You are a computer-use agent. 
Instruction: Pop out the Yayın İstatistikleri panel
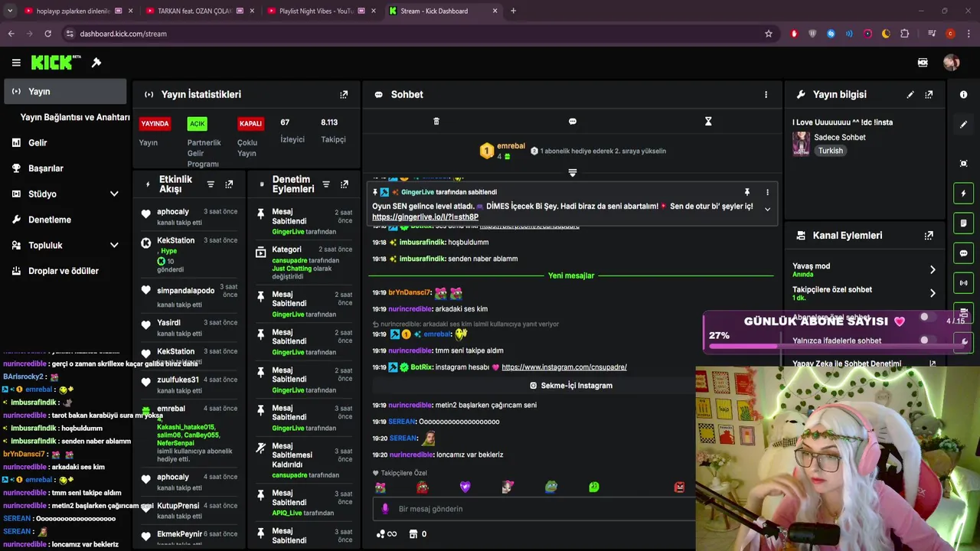[344, 94]
